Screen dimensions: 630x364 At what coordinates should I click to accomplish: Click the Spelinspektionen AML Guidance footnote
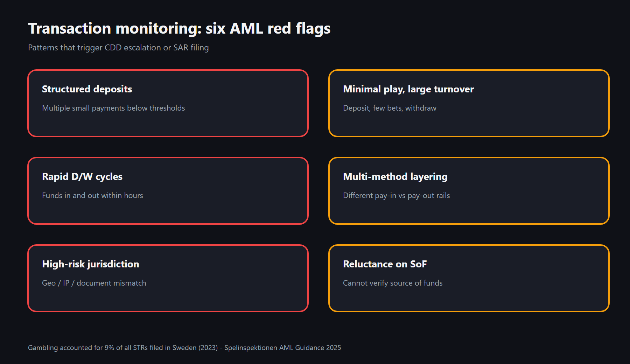[x=184, y=348]
